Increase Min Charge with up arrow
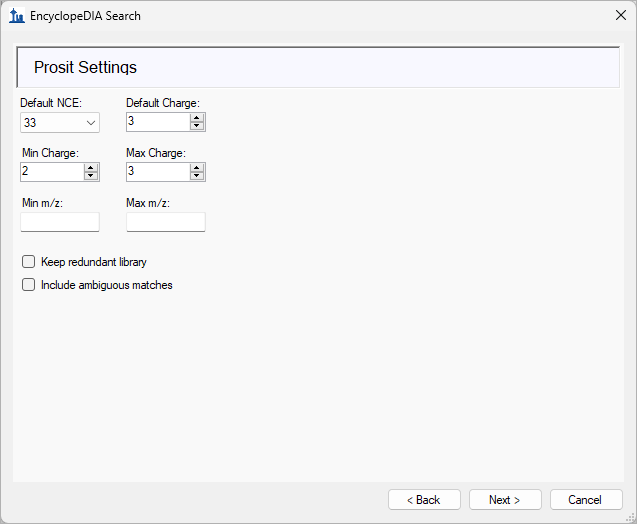This screenshot has width=637, height=524. click(91, 167)
